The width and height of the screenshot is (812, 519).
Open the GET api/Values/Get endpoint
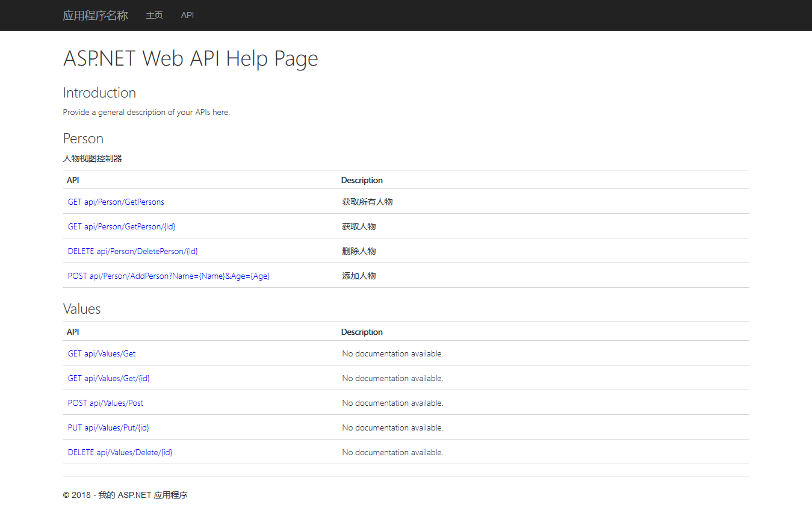[x=101, y=353]
